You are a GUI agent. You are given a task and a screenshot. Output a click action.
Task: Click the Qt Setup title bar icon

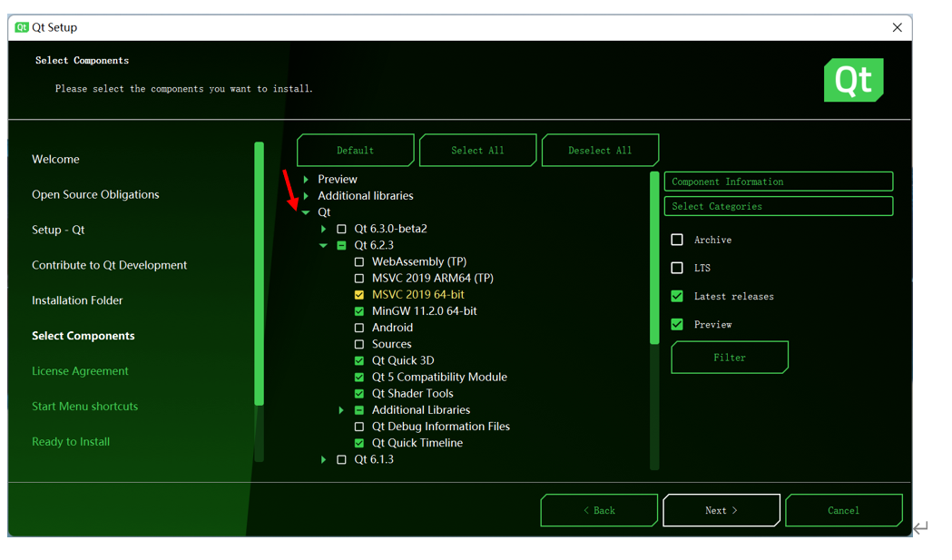(x=22, y=27)
